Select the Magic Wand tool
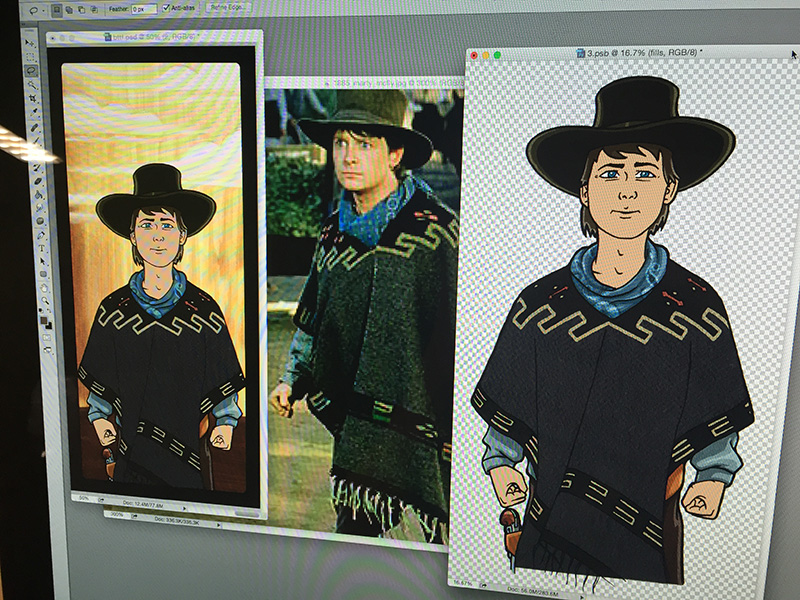The image size is (800, 600). click(x=32, y=85)
